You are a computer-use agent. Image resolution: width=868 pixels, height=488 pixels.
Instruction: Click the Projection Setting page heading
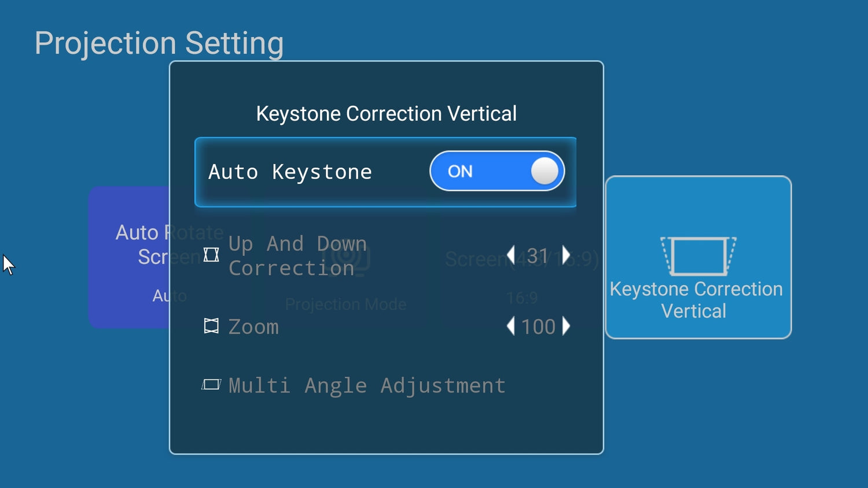(x=159, y=43)
